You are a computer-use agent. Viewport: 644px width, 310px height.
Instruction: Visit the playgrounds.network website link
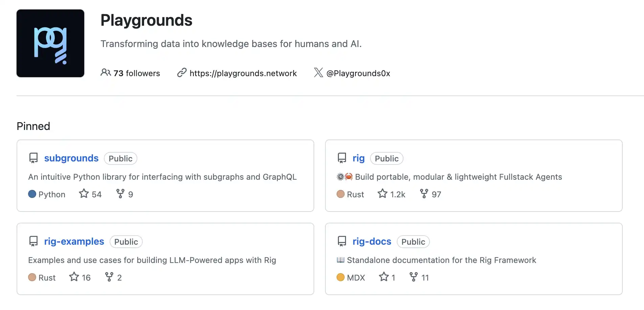click(x=243, y=73)
